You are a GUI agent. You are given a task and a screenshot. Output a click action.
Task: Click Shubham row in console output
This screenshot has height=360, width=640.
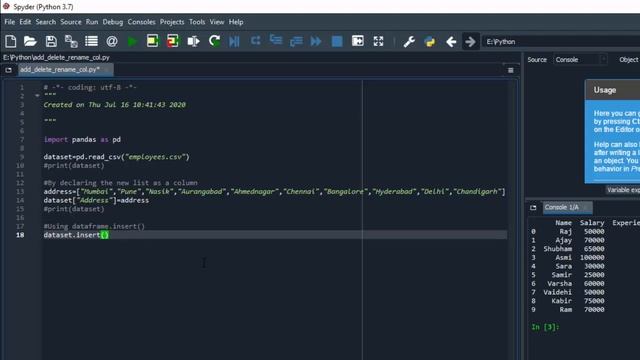point(568,249)
